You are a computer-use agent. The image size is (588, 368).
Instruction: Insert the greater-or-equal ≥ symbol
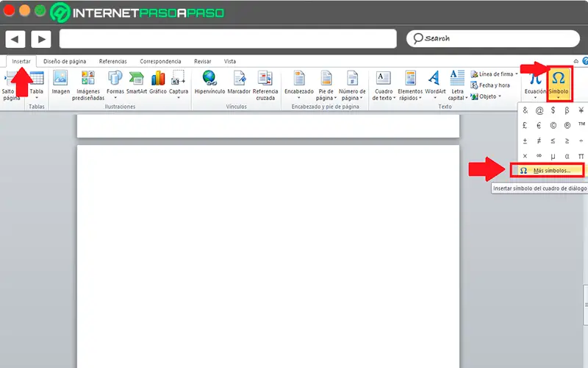point(567,141)
